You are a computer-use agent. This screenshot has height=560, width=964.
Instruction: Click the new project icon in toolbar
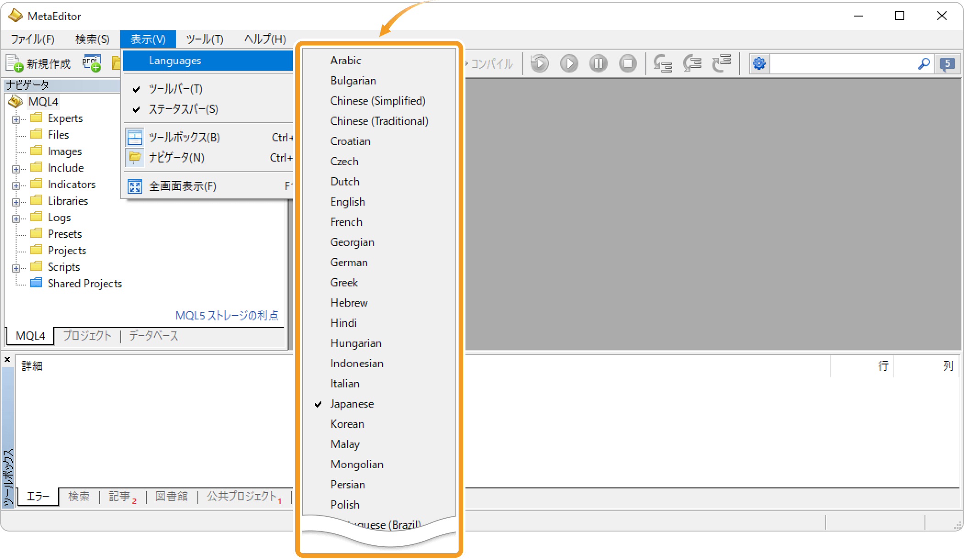(x=92, y=63)
